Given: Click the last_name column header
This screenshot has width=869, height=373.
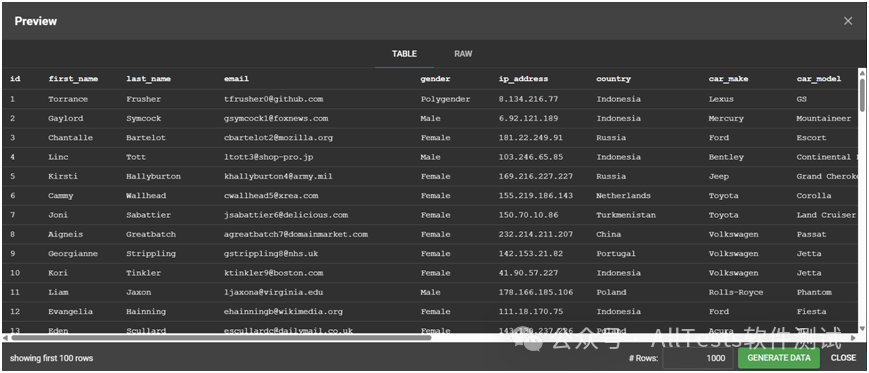Looking at the screenshot, I should pyautogui.click(x=149, y=79).
